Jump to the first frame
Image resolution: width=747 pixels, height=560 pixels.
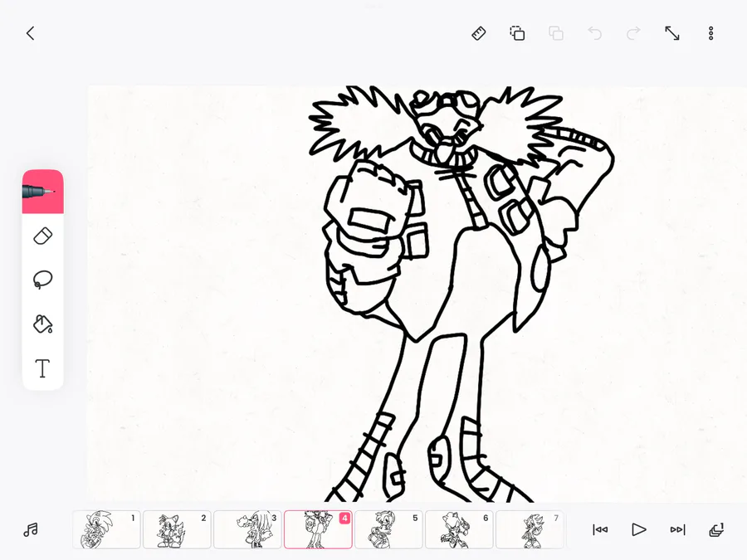pyautogui.click(x=600, y=529)
